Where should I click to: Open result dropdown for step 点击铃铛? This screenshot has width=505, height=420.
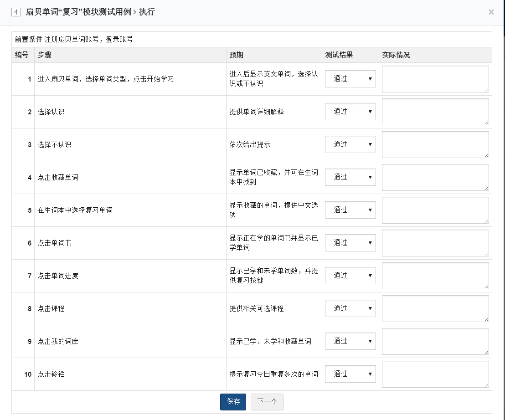point(350,374)
